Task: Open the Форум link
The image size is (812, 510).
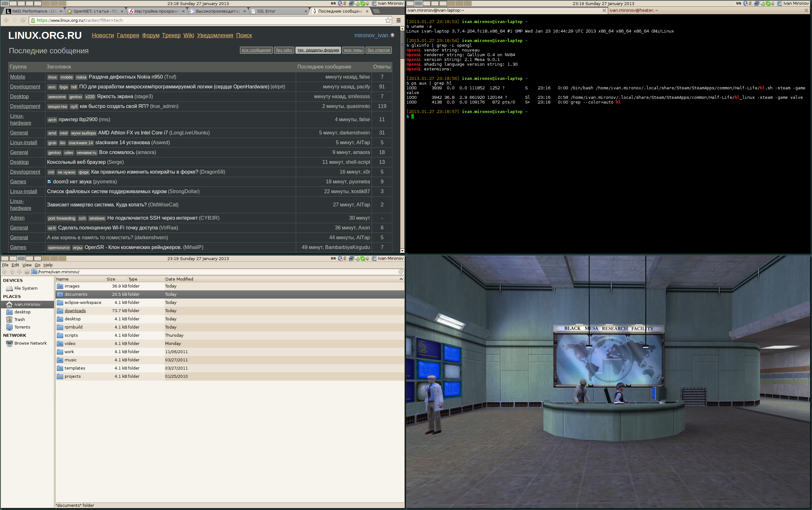Action: [151, 35]
